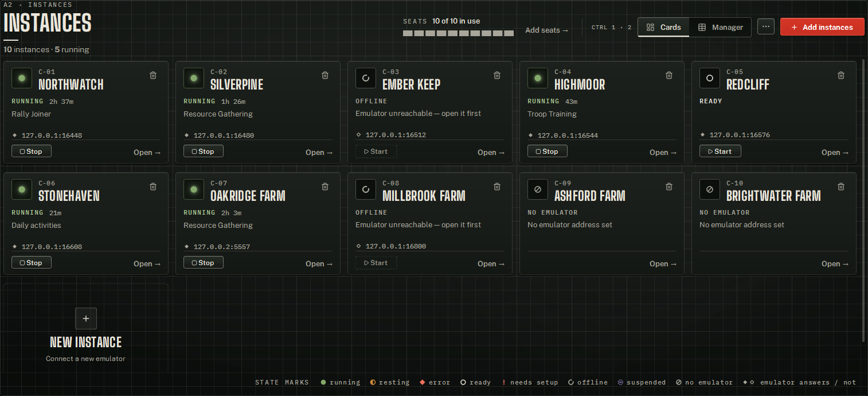Open the three-dots more options menu
The height and width of the screenshot is (396, 868).
[x=766, y=27]
